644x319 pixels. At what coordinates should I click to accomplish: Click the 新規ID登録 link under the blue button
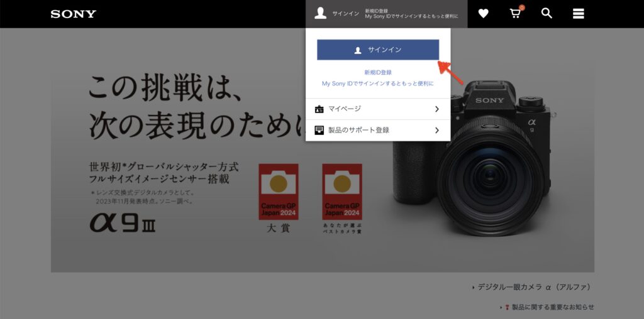click(378, 72)
